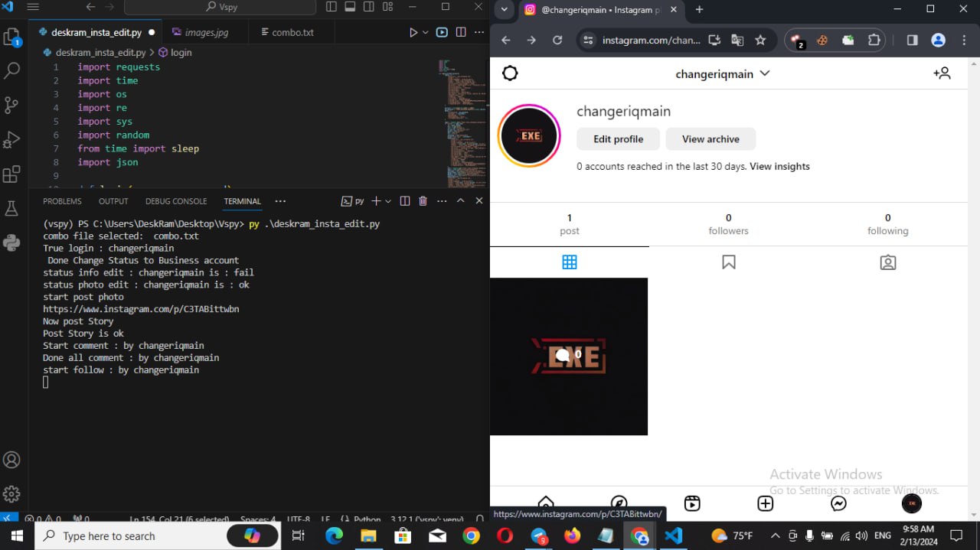
Task: Open the Extensions view in VS Code
Action: 11,174
